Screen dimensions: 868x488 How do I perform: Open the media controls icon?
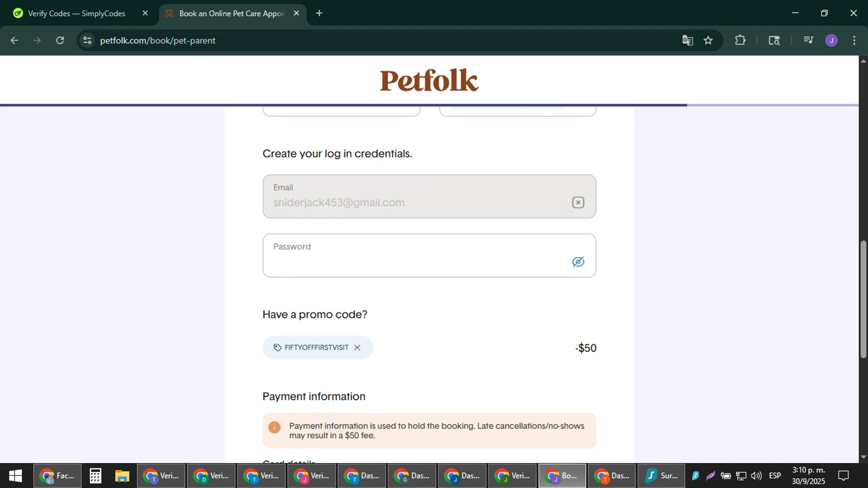pyautogui.click(x=808, y=41)
